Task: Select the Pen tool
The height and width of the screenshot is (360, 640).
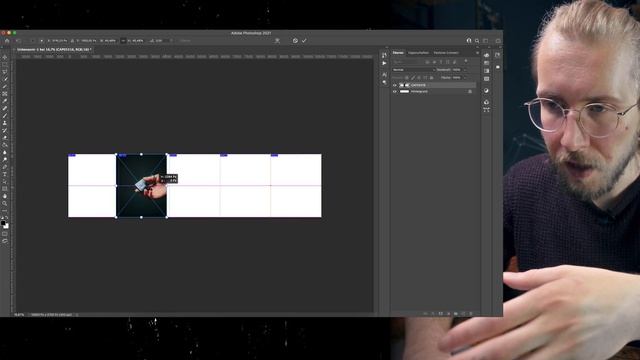Action: tap(5, 167)
